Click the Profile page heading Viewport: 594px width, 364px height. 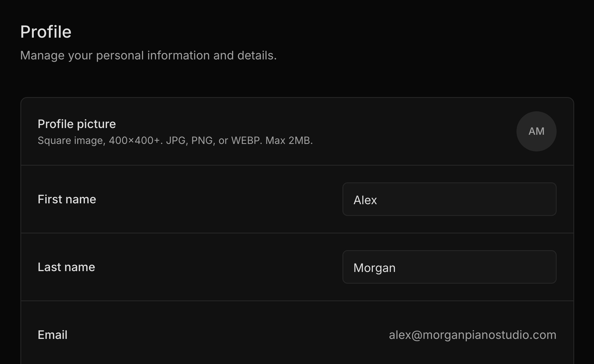click(46, 32)
